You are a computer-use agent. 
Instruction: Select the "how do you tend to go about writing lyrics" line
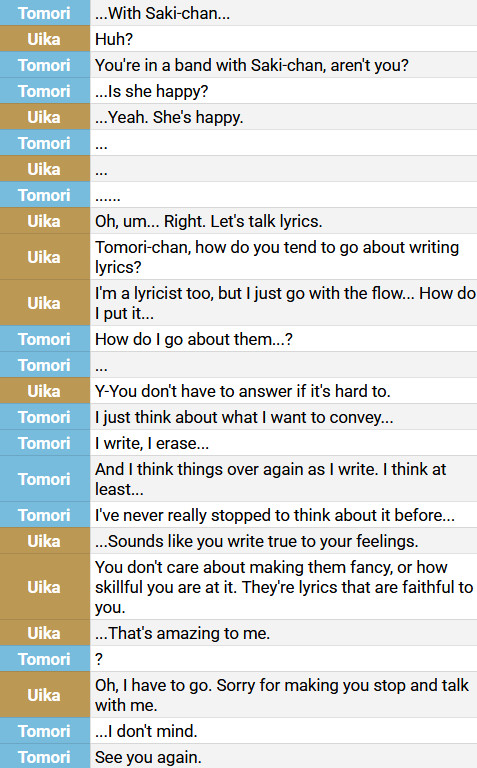point(277,257)
